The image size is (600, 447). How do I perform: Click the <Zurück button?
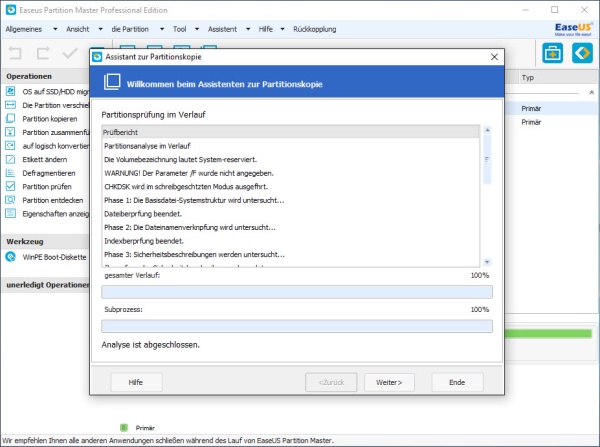tap(331, 382)
